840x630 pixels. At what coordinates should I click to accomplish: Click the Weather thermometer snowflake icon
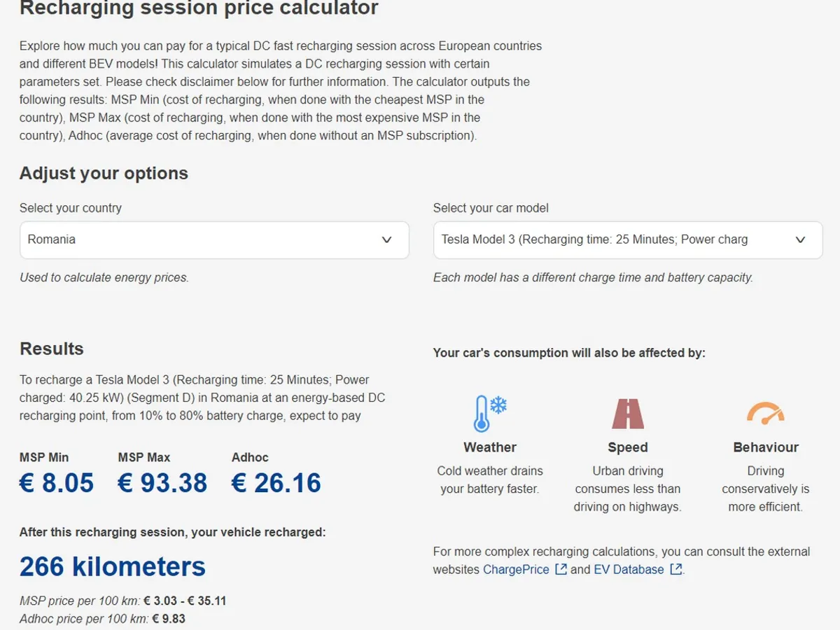point(489,413)
